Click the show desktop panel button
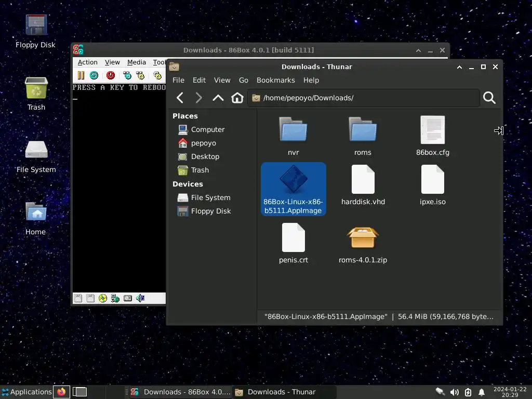This screenshot has width=532, height=399. pyautogui.click(x=79, y=392)
